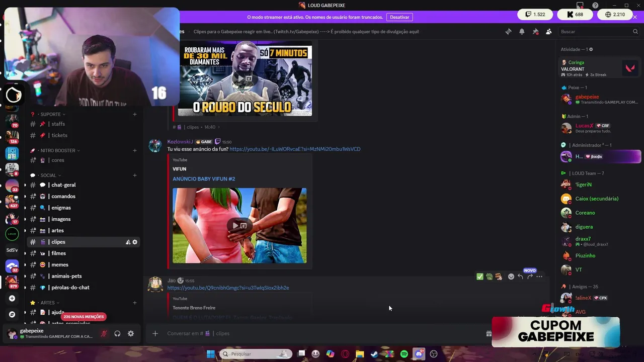Create channel in NITRO BOOSTER with plus

point(134,150)
